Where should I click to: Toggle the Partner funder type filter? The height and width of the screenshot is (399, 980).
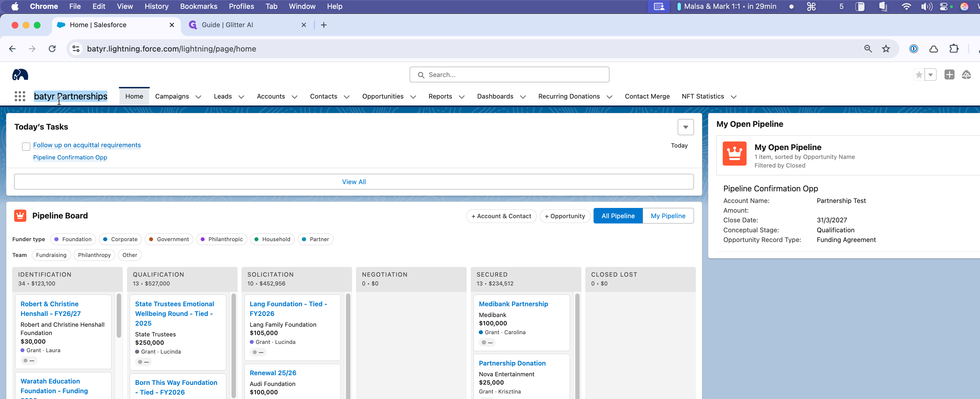coord(315,239)
